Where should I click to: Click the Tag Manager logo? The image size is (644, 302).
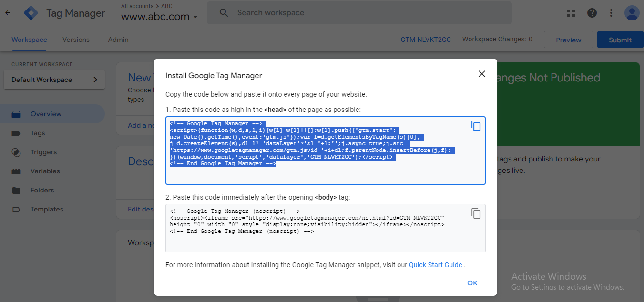(x=31, y=13)
